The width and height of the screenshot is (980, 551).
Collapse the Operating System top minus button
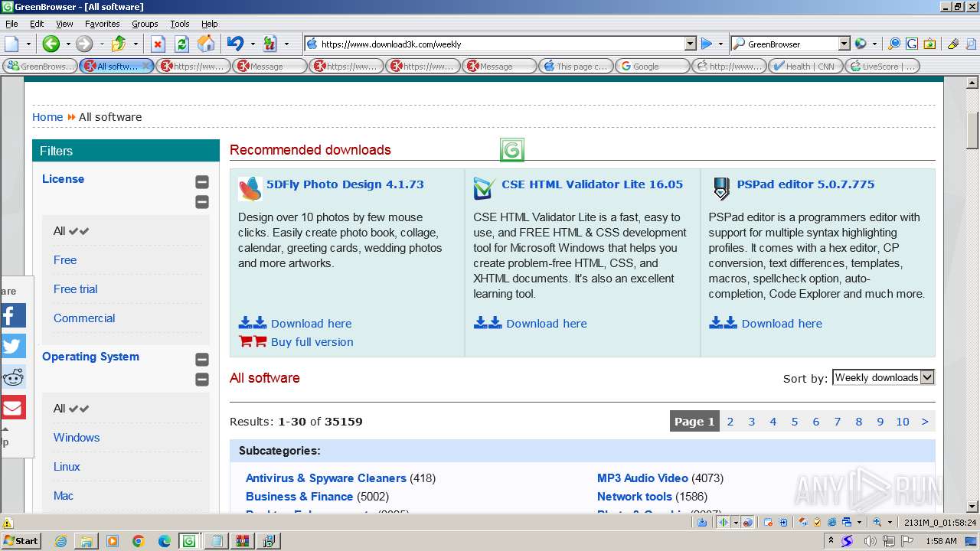click(x=202, y=360)
